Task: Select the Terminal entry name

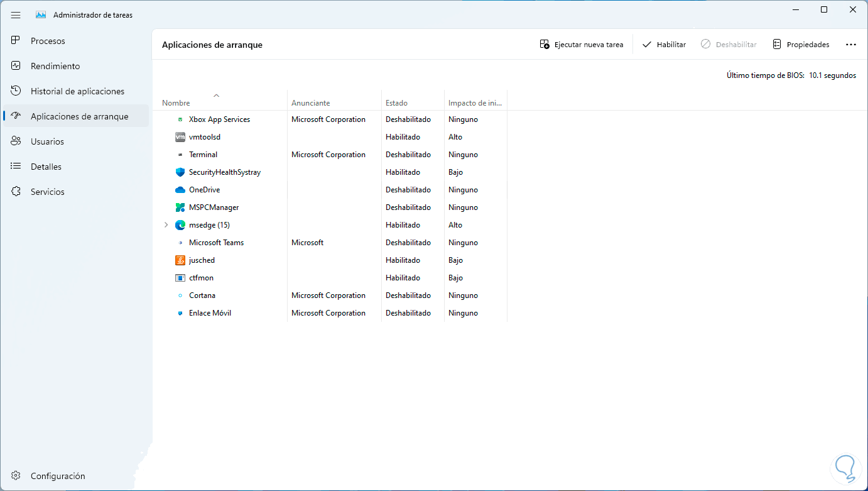Action: coord(203,155)
